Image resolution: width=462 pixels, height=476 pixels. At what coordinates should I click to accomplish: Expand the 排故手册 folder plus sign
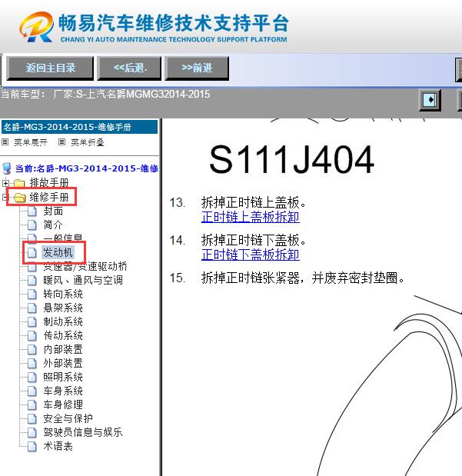point(5,183)
